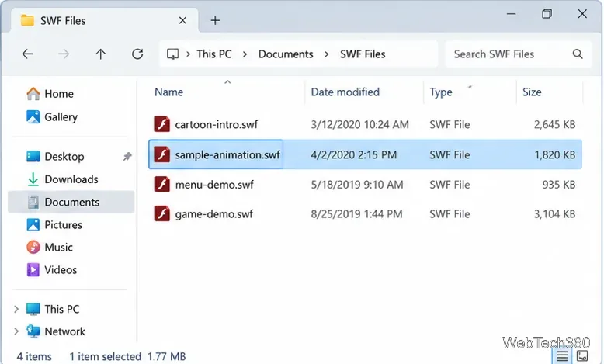Select the menu-demo.swf file name

pos(214,185)
